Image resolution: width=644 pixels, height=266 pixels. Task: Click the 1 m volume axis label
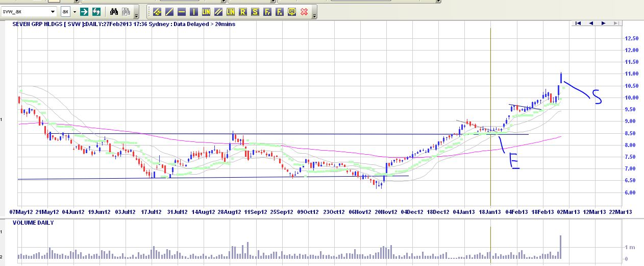[x=631, y=247]
